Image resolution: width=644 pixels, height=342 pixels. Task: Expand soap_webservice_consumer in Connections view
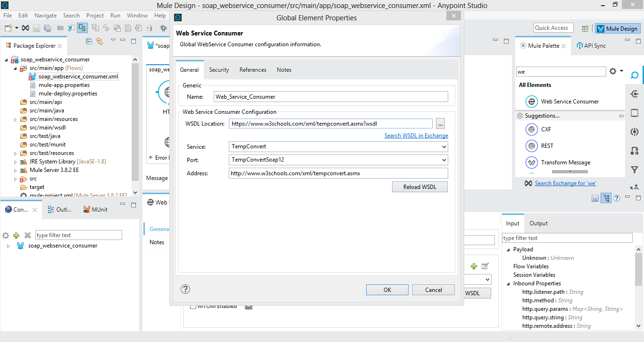(x=8, y=246)
